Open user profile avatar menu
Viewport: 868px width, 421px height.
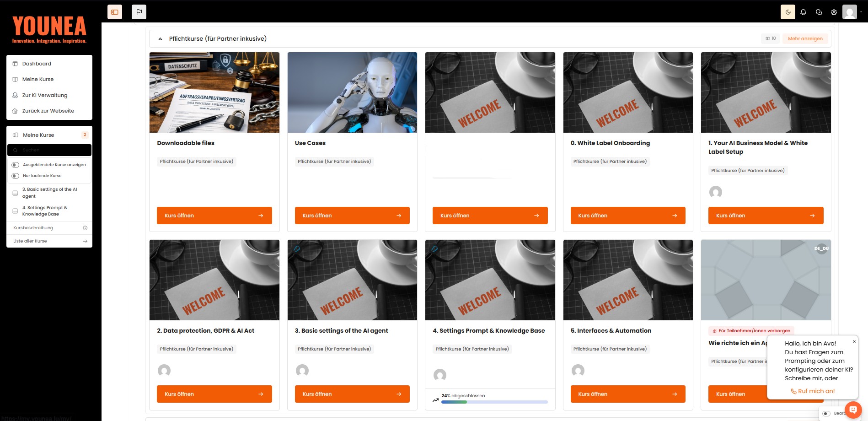(850, 12)
